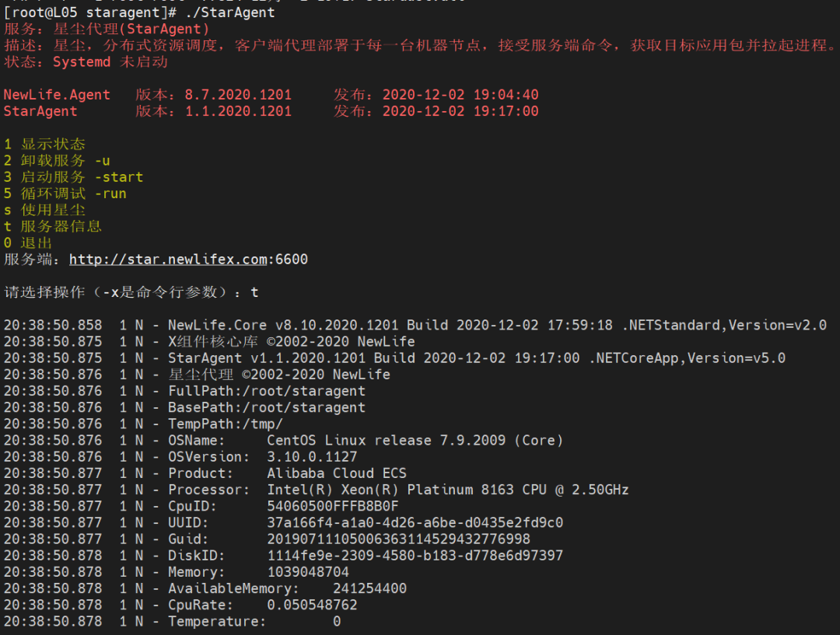840x635 pixels.
Task: Click the "1 显示状态" menu option
Action: (x=44, y=145)
